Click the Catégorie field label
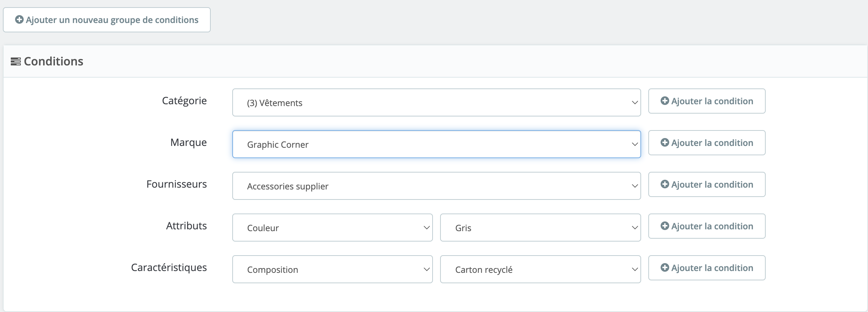 184,101
